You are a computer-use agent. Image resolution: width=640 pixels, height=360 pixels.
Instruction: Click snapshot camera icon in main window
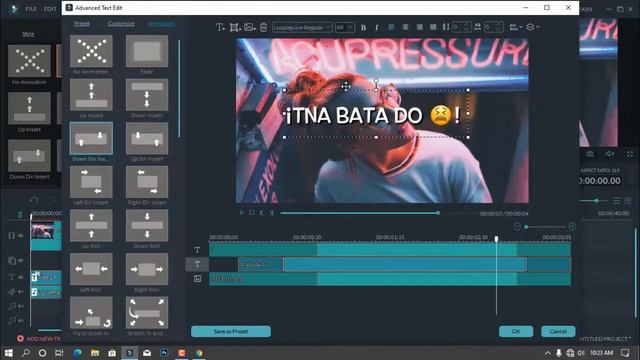pos(590,154)
